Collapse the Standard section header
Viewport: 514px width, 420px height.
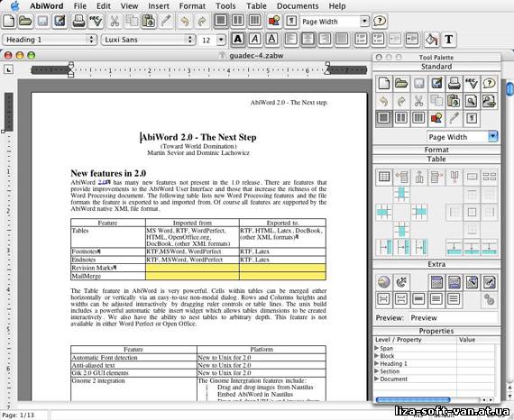(x=436, y=67)
